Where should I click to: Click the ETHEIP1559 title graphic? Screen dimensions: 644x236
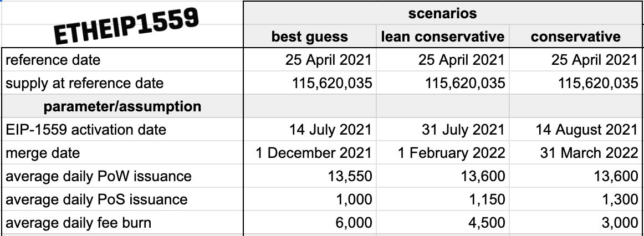pyautogui.click(x=127, y=26)
